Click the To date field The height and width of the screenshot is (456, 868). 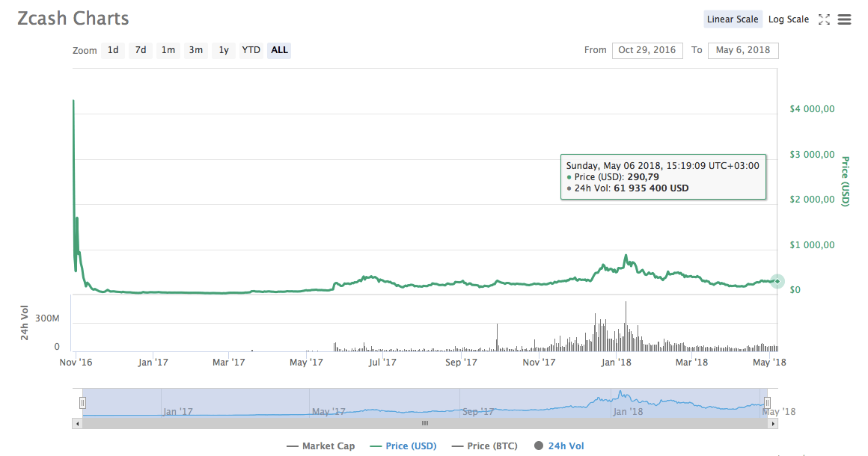click(x=743, y=50)
